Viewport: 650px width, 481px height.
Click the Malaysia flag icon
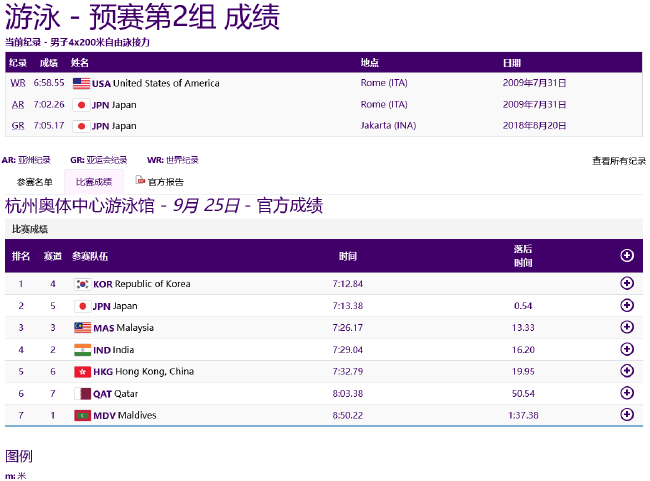click(x=82, y=328)
